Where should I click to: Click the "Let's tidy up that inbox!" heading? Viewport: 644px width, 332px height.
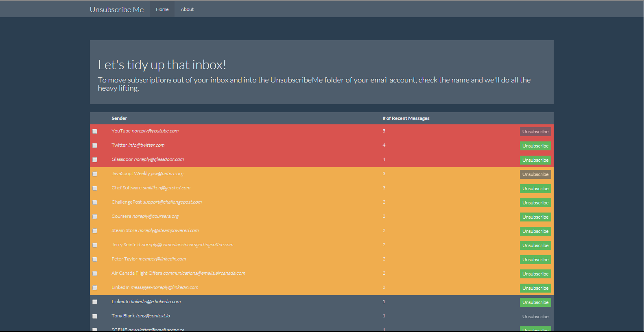[x=162, y=65]
